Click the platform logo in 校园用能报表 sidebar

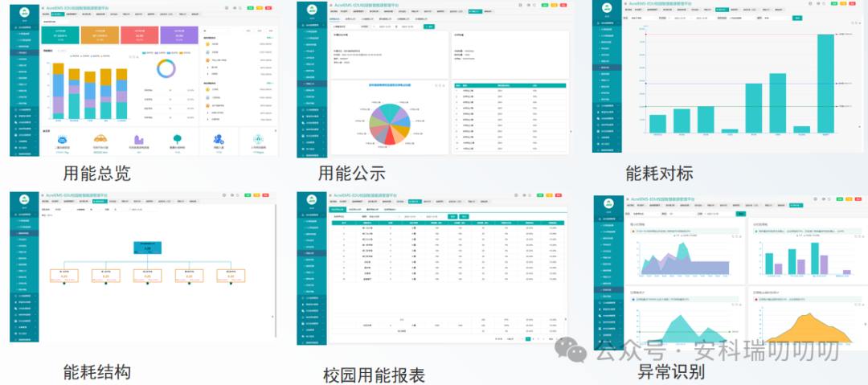coord(312,199)
